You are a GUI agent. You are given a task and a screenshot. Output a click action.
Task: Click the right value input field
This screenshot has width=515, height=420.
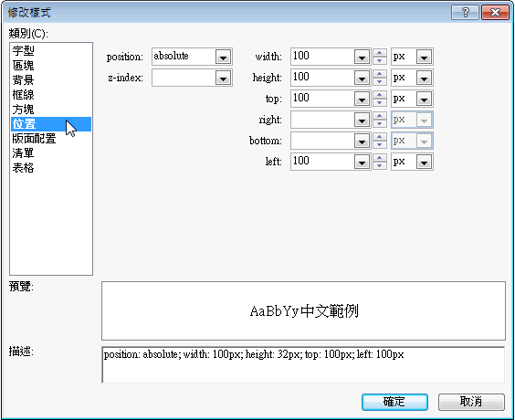point(322,121)
